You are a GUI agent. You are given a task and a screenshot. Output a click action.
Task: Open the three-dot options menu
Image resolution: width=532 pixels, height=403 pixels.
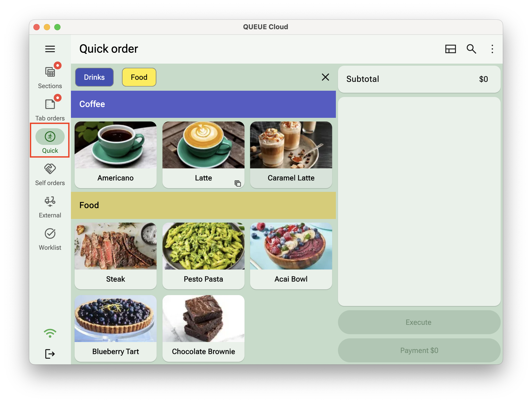point(492,49)
